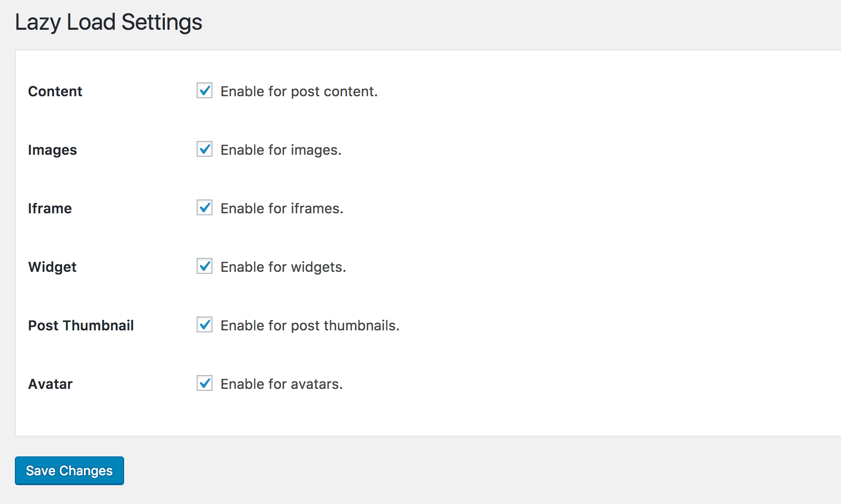Click the Post Thumbnail row heading
Screen dimensions: 841x504
[81, 325]
